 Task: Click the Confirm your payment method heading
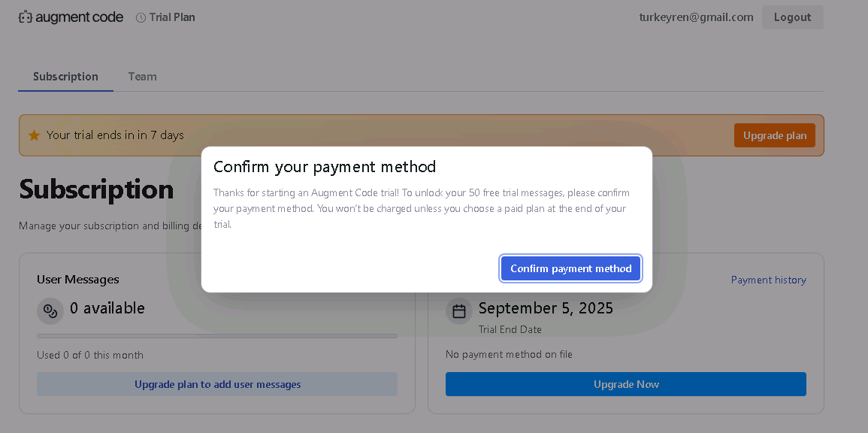click(325, 167)
